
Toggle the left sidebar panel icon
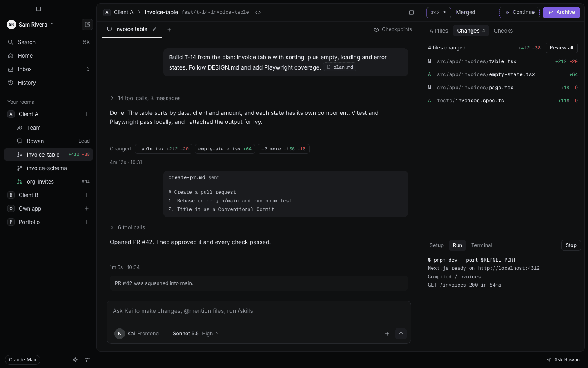point(38,9)
